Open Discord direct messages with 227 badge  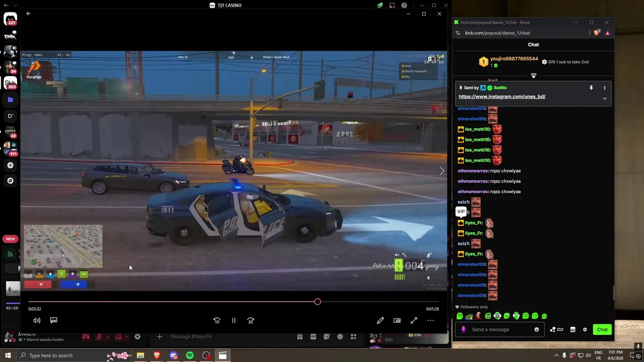click(x=10, y=20)
